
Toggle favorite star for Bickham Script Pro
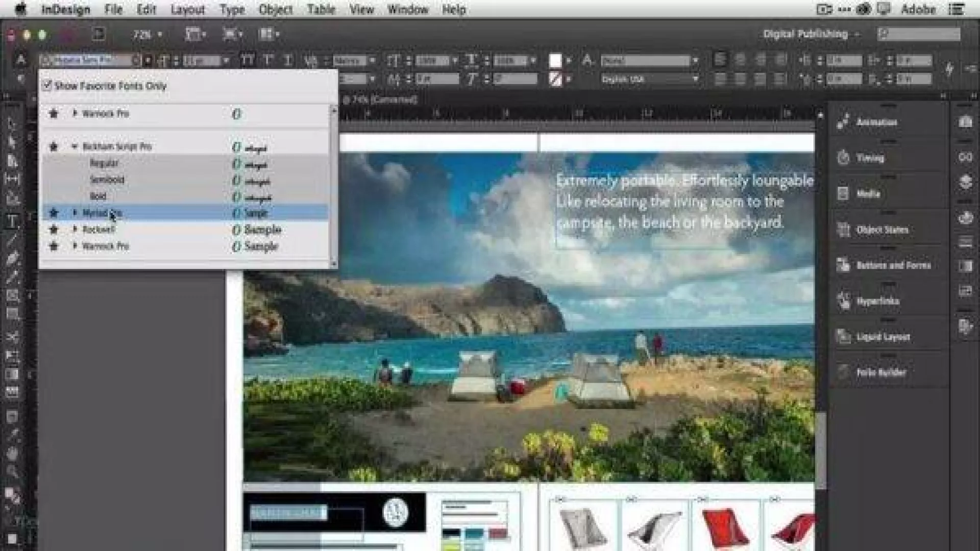[x=54, y=147]
